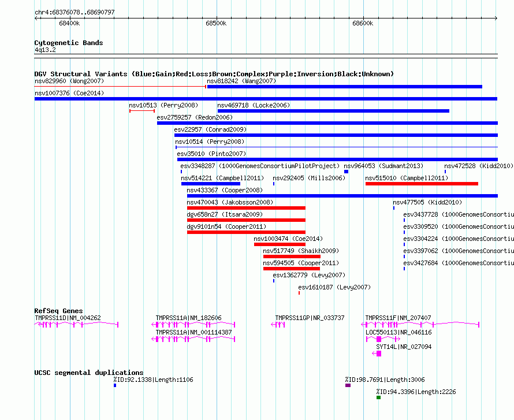Open the nsv1007376 (Coe2014) variant label
Screen dimensions: 514x420
[x=69, y=93]
